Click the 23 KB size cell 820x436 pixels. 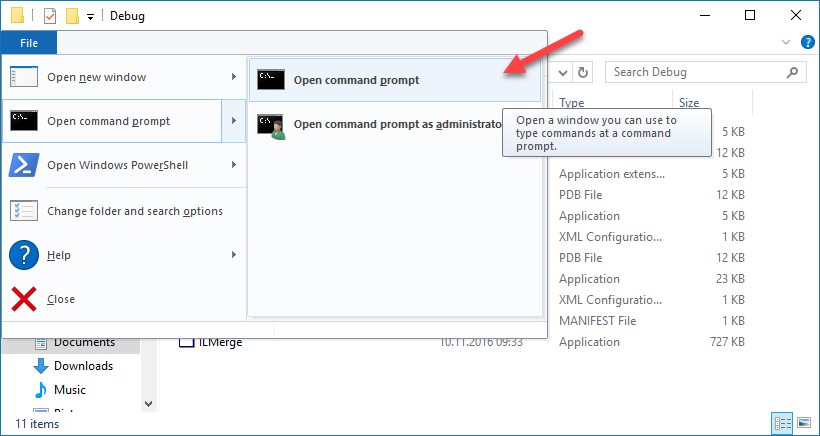[730, 279]
